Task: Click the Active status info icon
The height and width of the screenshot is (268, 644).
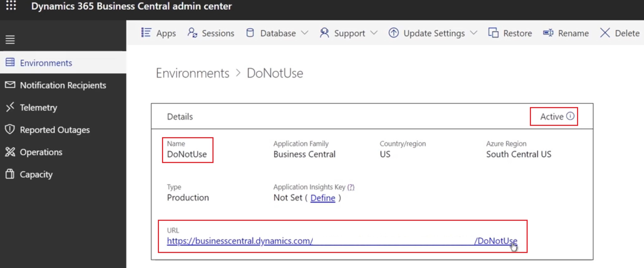Action: (570, 116)
